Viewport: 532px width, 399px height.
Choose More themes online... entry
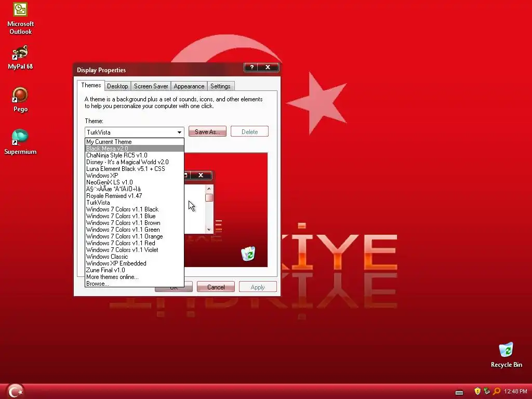click(135, 277)
